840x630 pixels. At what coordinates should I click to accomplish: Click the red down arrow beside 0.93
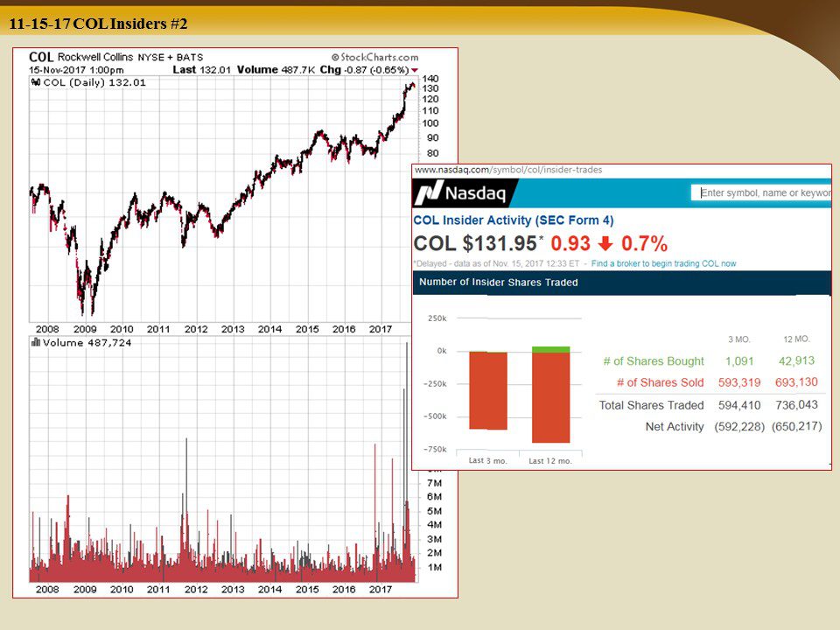(605, 244)
